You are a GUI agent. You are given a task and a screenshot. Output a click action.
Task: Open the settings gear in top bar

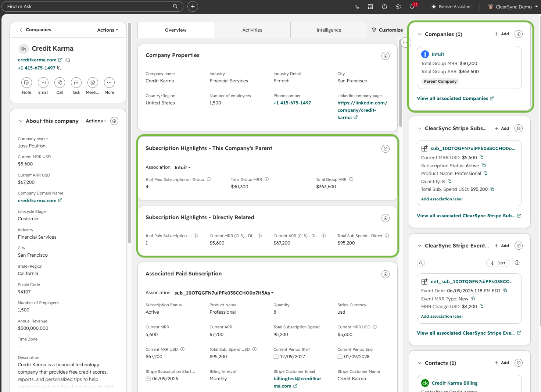tap(398, 7)
